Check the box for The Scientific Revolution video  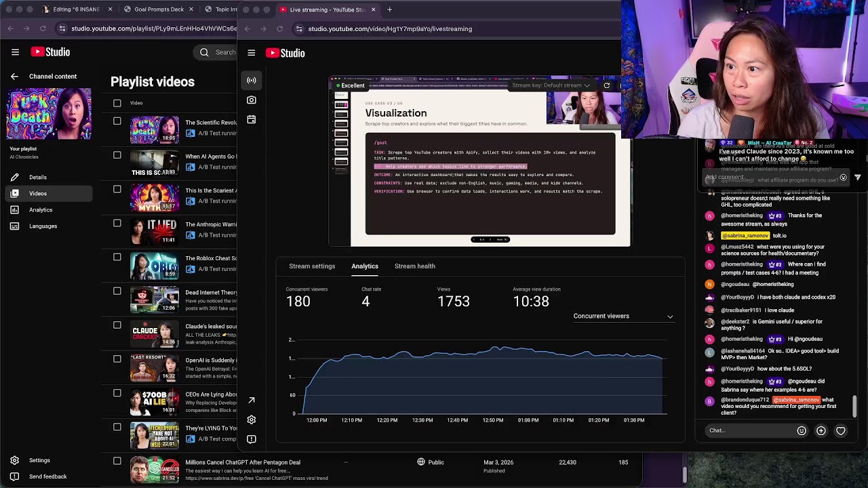tap(117, 121)
